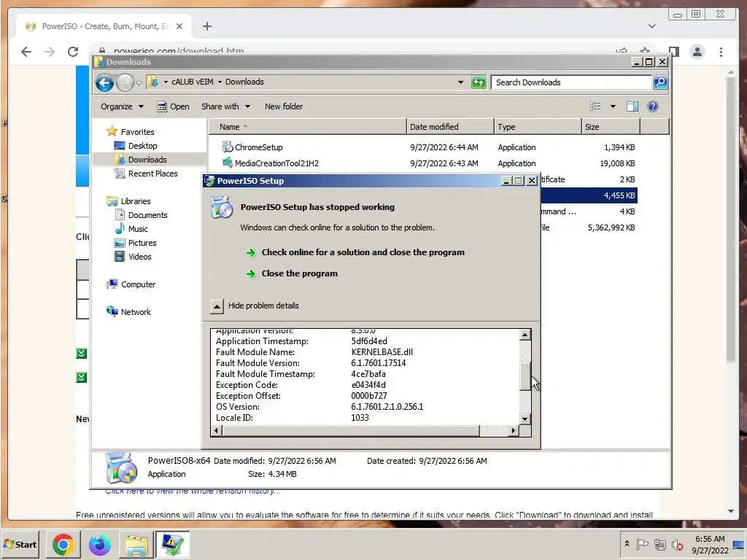Screen dimensions: 747x560
Task: Click Chrome's back arrow
Action: (26, 52)
